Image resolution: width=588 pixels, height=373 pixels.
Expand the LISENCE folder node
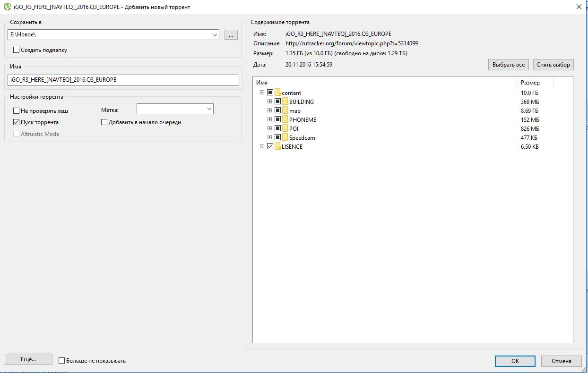pos(262,146)
